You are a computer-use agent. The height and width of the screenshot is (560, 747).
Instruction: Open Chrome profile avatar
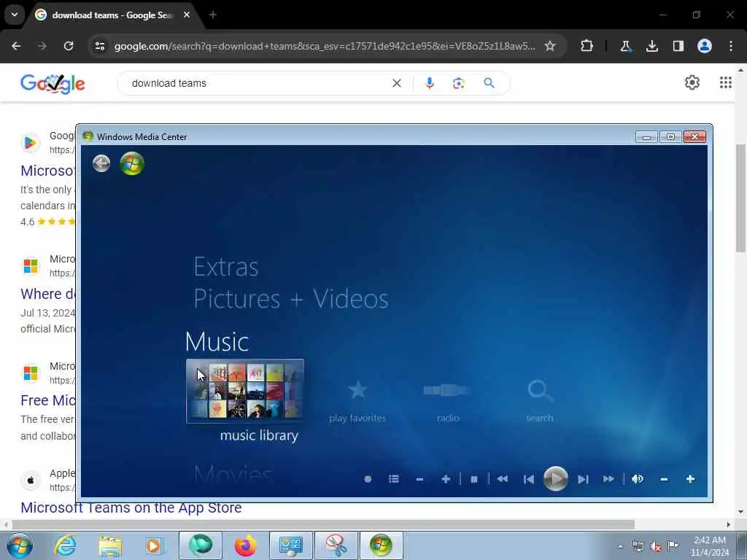[705, 46]
